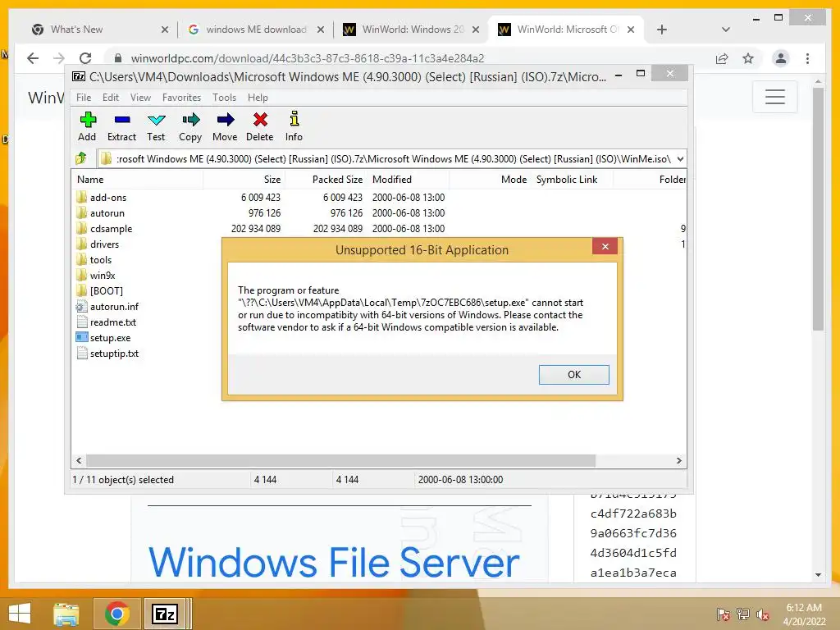This screenshot has height=630, width=840.
Task: Open a new Chrome tab
Action: (x=662, y=30)
